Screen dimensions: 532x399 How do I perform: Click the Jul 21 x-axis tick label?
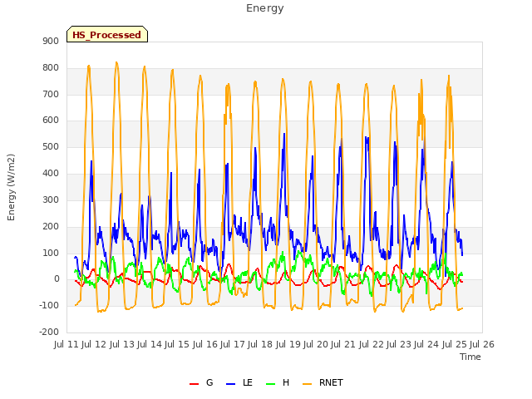tap(343, 344)
